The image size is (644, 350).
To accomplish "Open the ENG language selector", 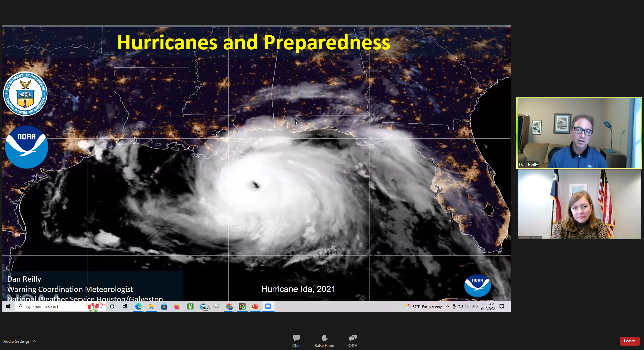I will coord(474,307).
